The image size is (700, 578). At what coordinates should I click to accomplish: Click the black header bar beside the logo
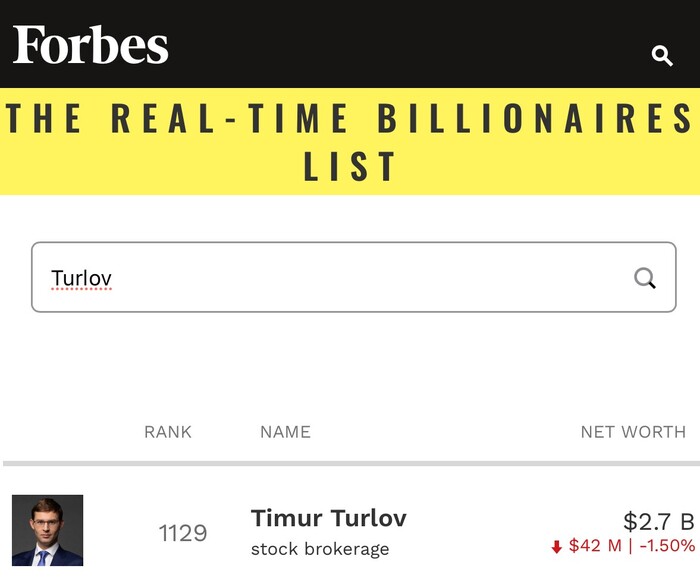pos(400,45)
